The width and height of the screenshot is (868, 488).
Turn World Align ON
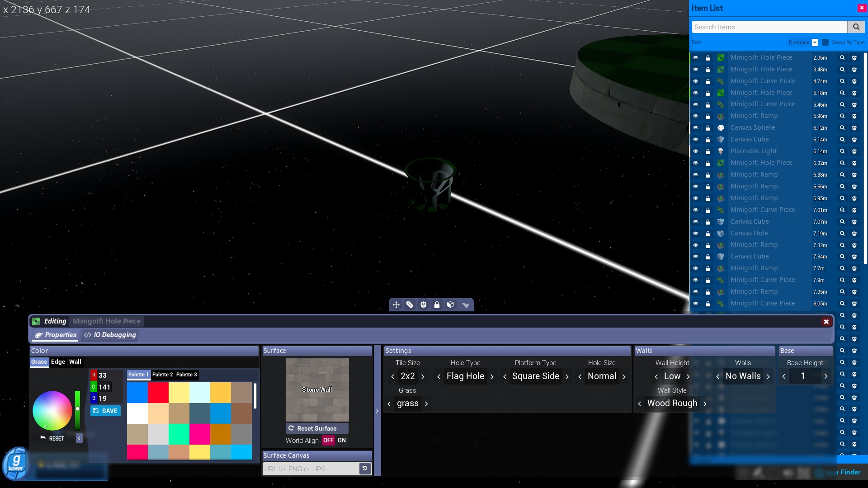pyautogui.click(x=342, y=441)
